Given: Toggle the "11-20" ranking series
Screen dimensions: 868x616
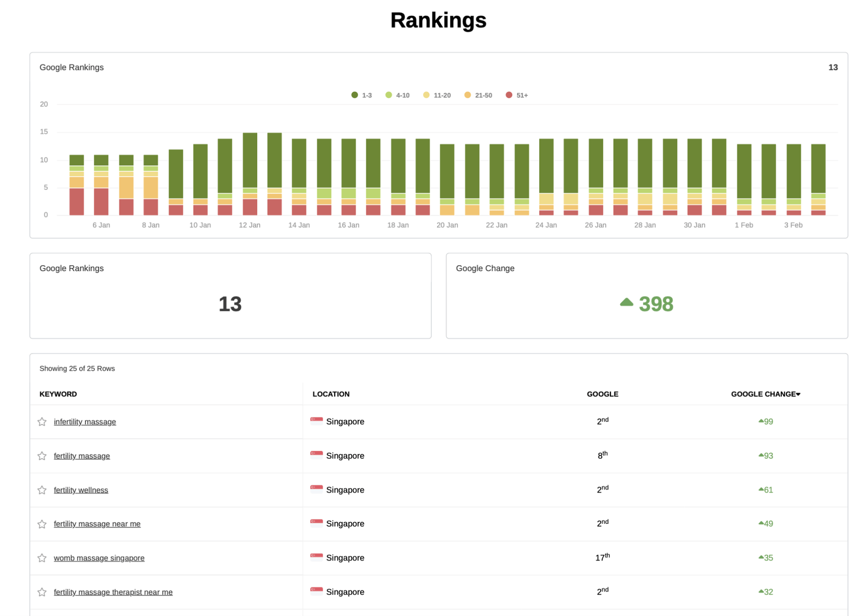Looking at the screenshot, I should [436, 95].
